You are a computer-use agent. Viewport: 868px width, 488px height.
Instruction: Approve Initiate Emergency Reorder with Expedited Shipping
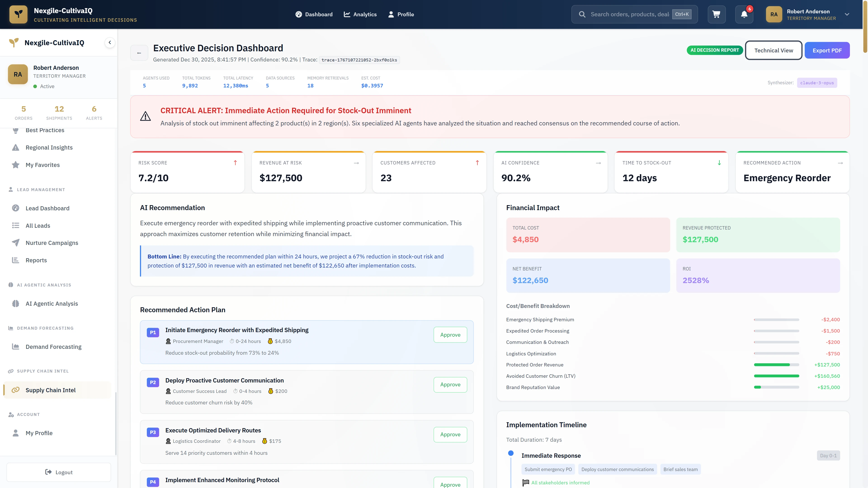coord(450,334)
